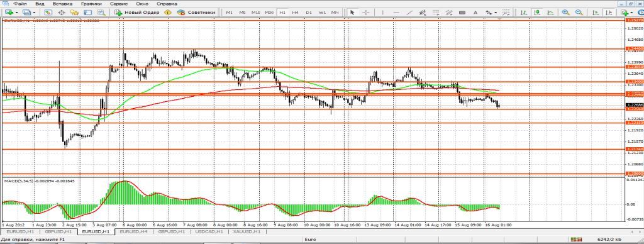Zoom out the chart with magnifier
The image size is (644, 244).
[579, 13]
